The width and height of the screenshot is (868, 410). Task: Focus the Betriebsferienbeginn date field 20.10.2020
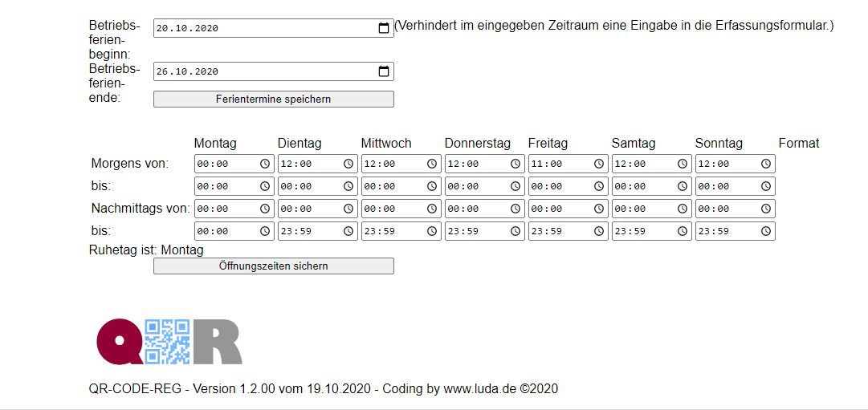point(274,28)
